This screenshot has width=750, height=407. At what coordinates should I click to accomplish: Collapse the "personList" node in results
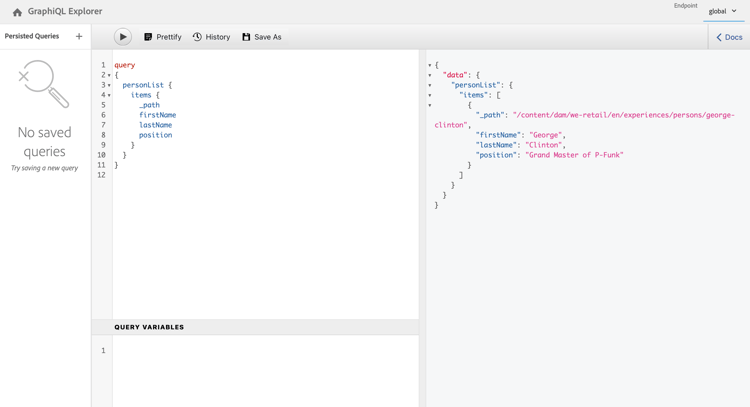coord(430,85)
